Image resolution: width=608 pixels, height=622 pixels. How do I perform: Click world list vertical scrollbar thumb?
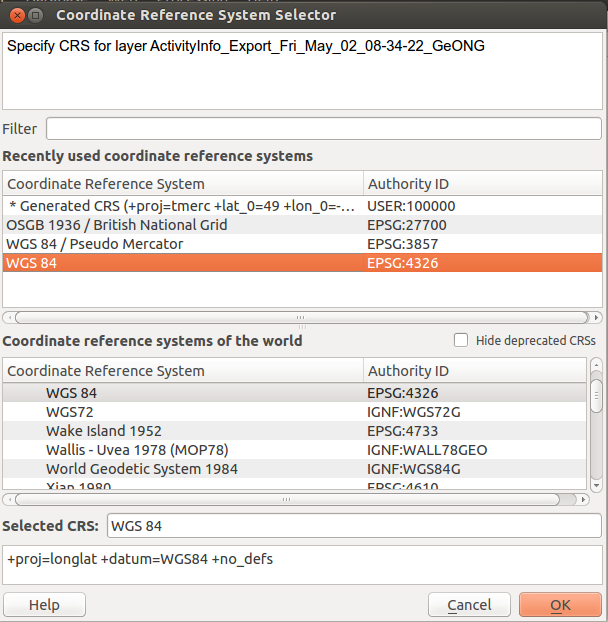(596, 395)
